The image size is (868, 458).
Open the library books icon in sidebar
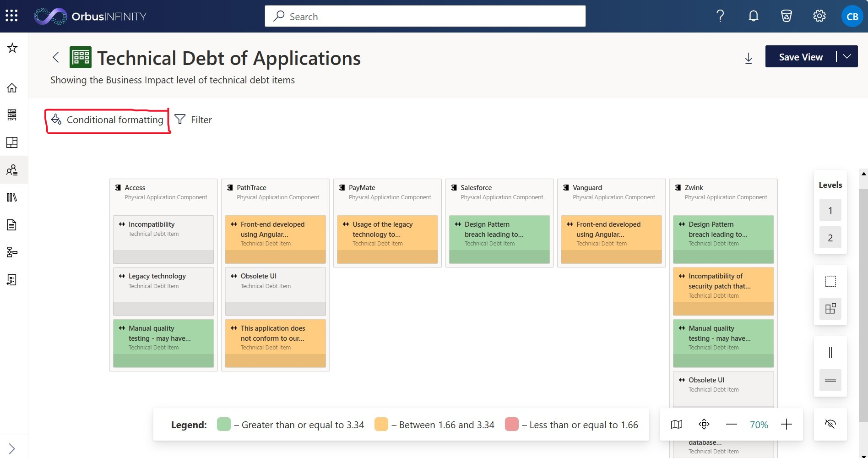click(12, 197)
